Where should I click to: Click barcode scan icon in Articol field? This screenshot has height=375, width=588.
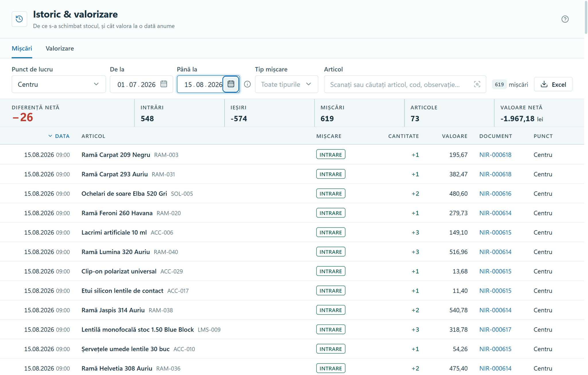[x=477, y=84]
